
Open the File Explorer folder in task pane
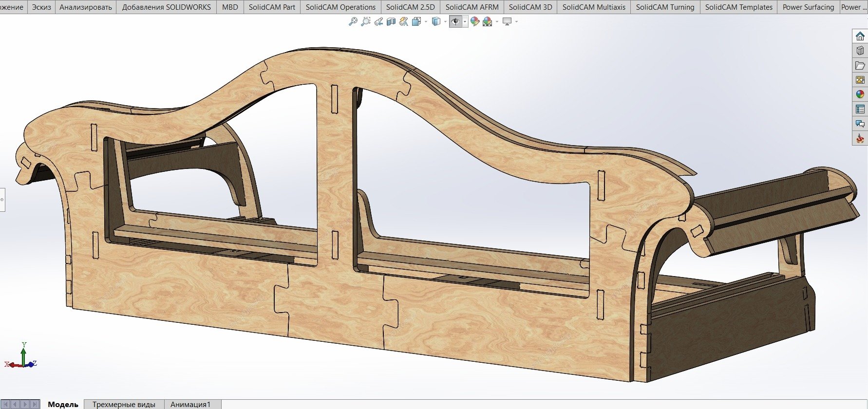[860, 65]
